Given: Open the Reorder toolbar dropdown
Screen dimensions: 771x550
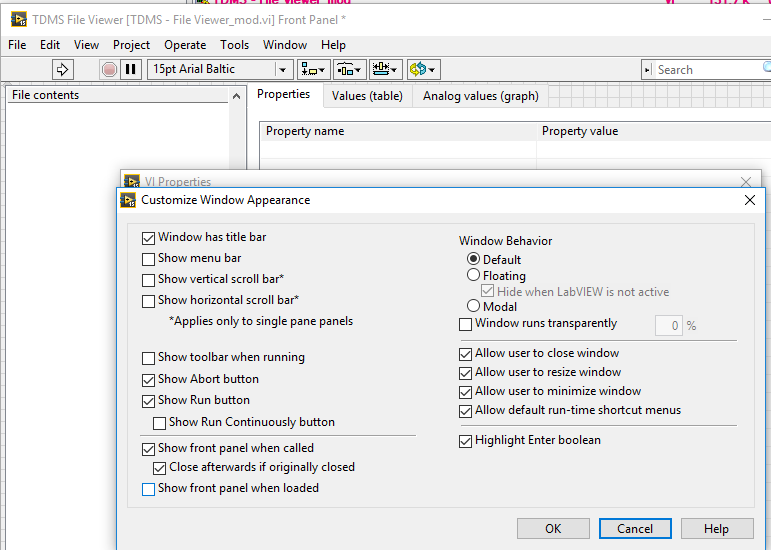Looking at the screenshot, I should pyautogui.click(x=423, y=69).
